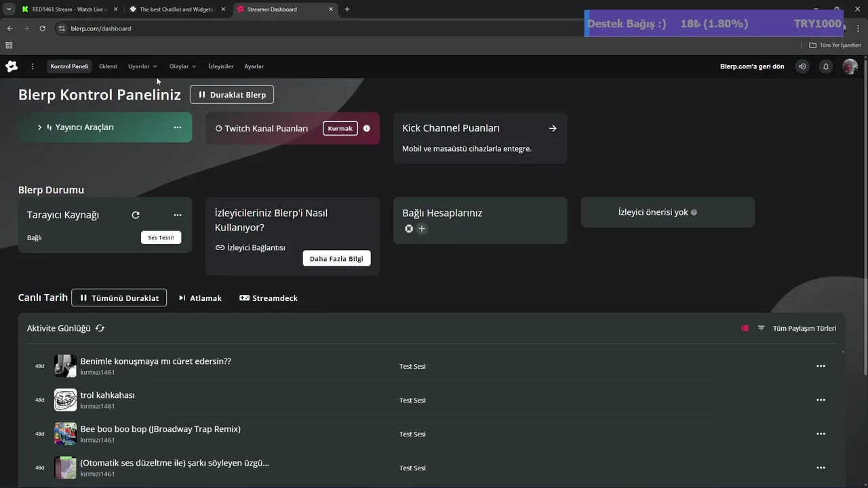
Task: Click the Kurmak setup button
Action: (x=340, y=128)
